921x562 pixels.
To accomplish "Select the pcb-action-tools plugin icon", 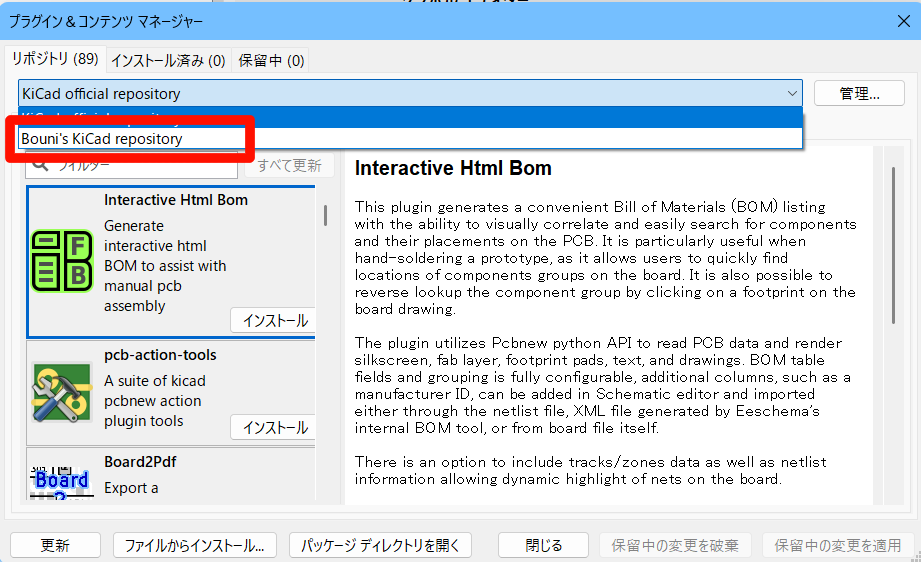I will click(x=62, y=392).
